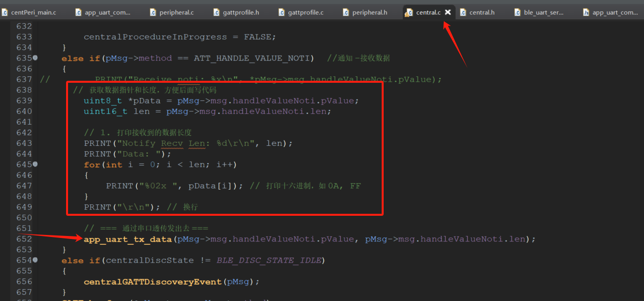
Task: Click line number 641 in the gutter
Action: point(24,122)
